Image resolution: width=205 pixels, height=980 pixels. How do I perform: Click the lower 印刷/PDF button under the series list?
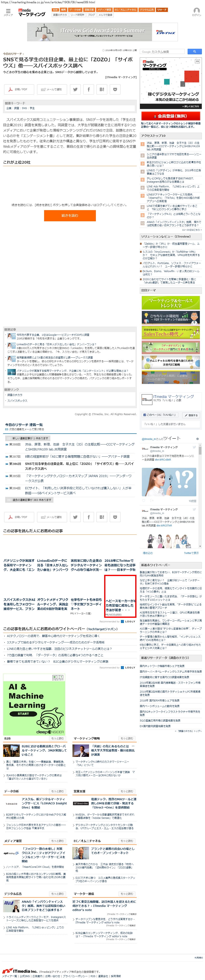coord(19,517)
